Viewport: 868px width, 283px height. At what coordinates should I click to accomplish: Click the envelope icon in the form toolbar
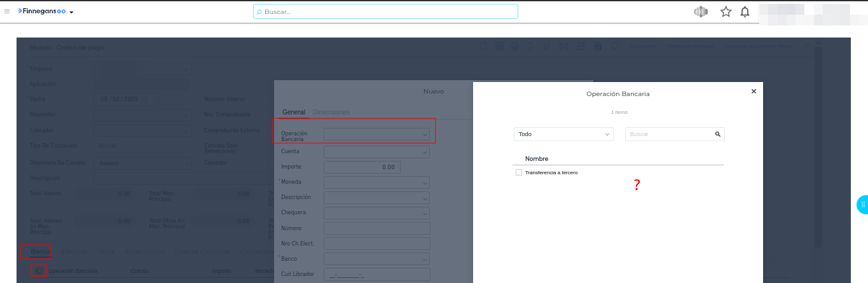coord(563,46)
